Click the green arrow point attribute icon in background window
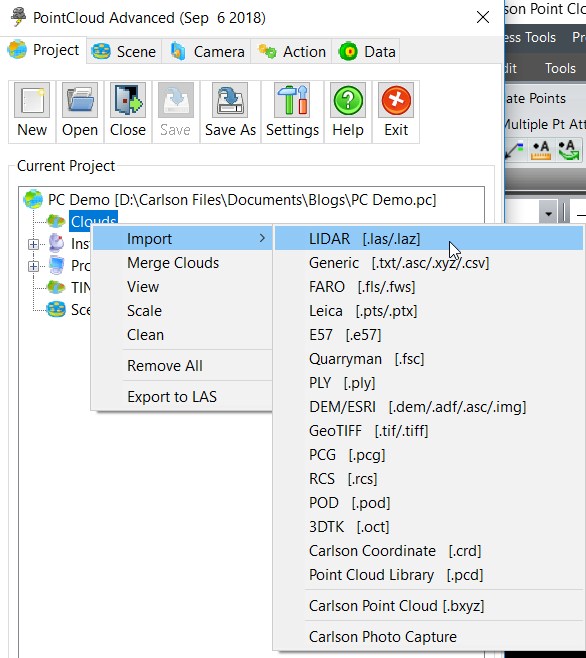Image resolution: width=586 pixels, height=658 pixels. 568,151
